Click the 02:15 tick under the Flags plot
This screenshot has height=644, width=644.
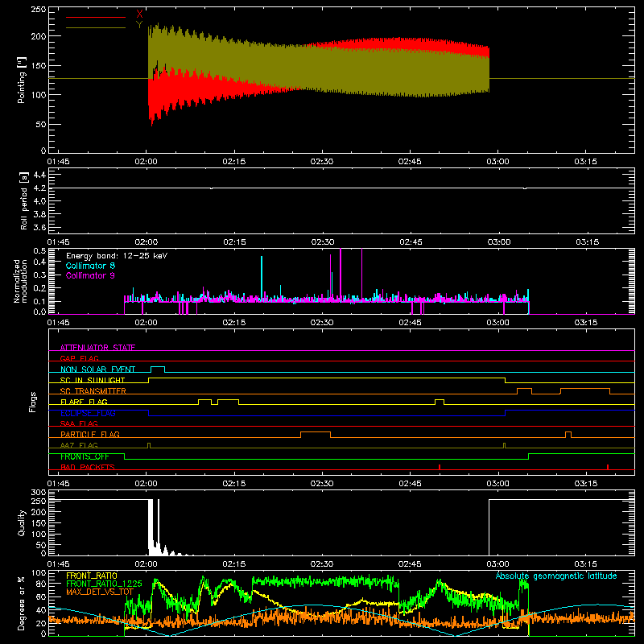234,484
